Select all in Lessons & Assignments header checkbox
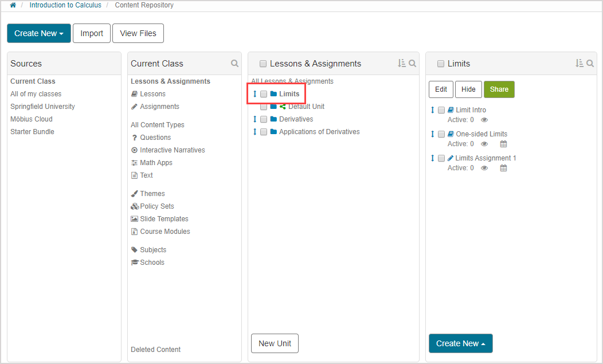This screenshot has height=364, width=603. tap(263, 64)
